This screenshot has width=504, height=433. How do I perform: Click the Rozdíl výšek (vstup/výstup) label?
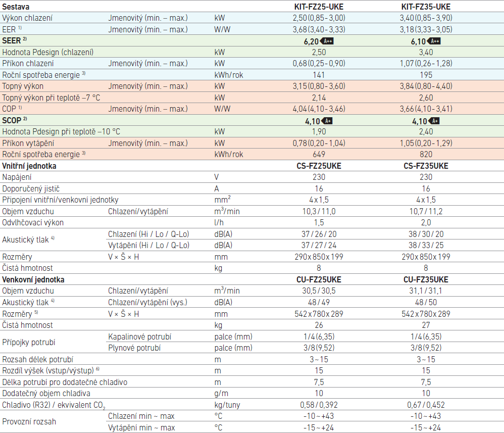point(51,370)
